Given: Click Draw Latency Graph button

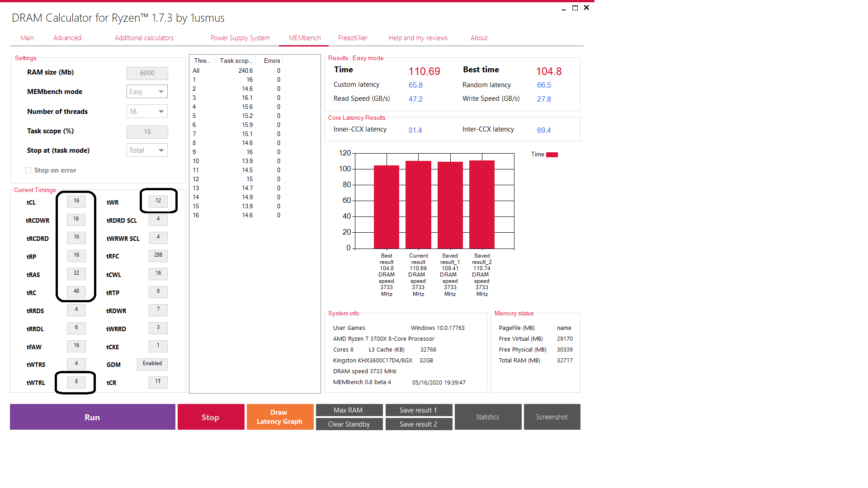Looking at the screenshot, I should click(x=280, y=417).
